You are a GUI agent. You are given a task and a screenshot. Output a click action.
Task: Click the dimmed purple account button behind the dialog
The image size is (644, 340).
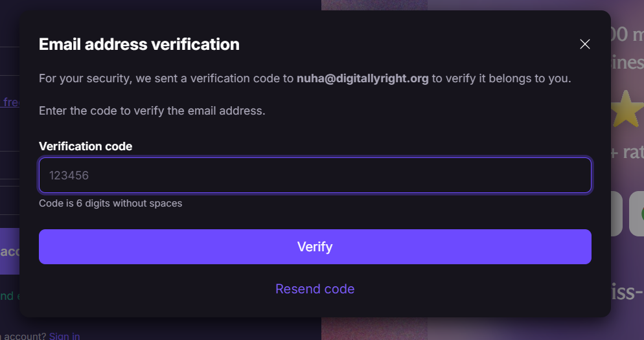point(10,251)
